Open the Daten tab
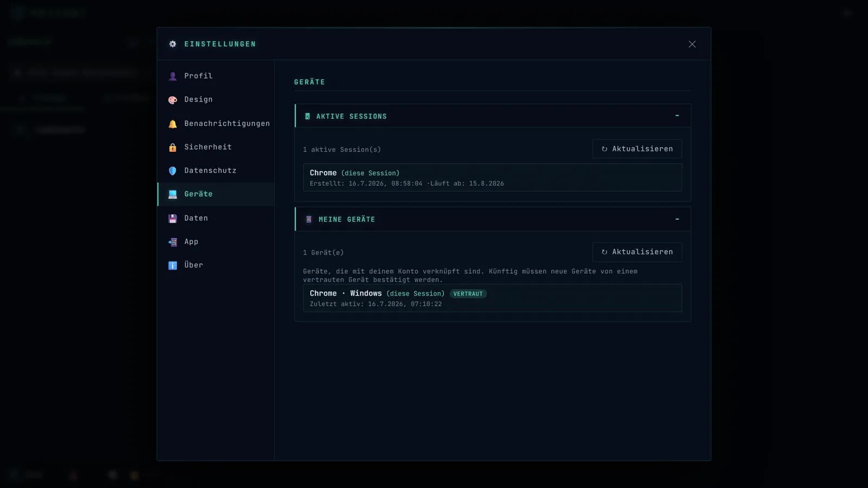The height and width of the screenshot is (488, 868). pos(216,218)
